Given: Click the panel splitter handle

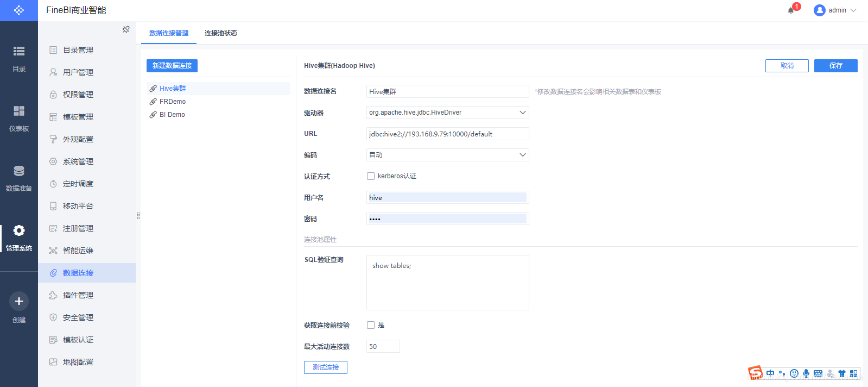Looking at the screenshot, I should pyautogui.click(x=138, y=216).
